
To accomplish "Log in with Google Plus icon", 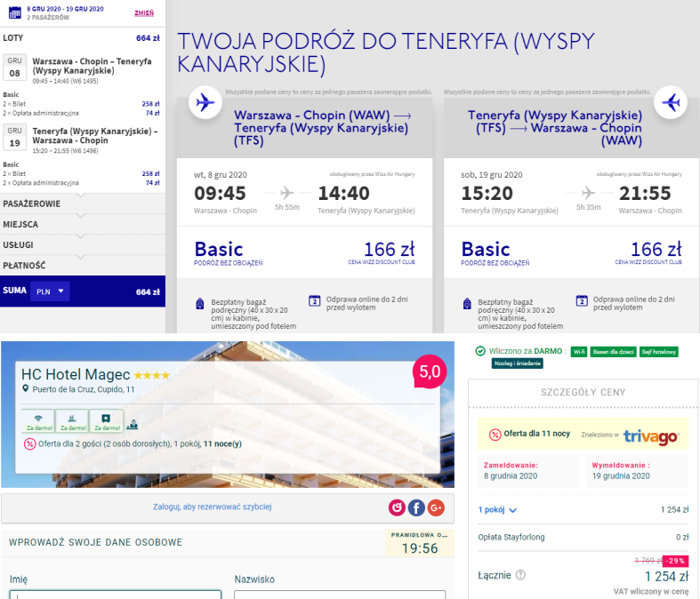I will 436,507.
